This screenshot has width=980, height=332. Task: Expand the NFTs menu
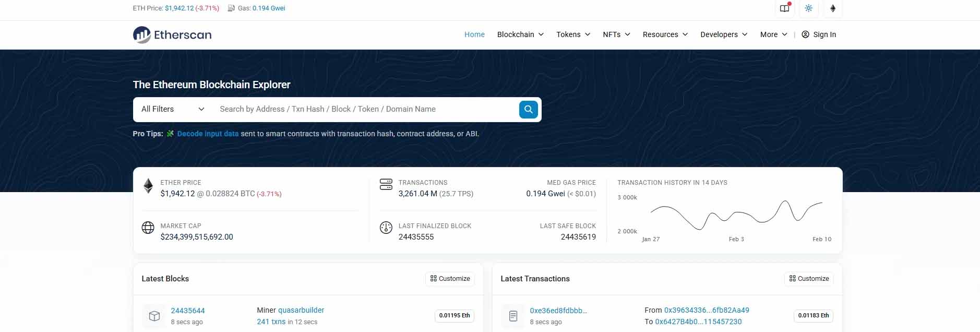tap(616, 34)
